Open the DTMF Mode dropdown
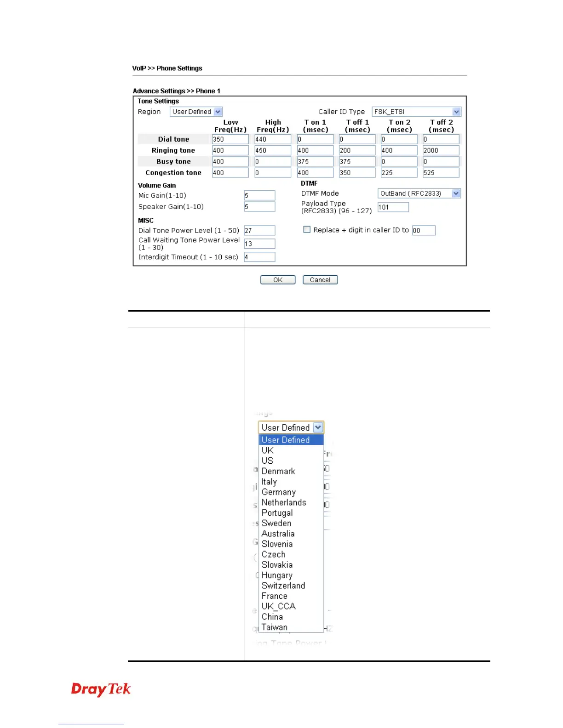The width and height of the screenshot is (563, 728). pyautogui.click(x=419, y=193)
